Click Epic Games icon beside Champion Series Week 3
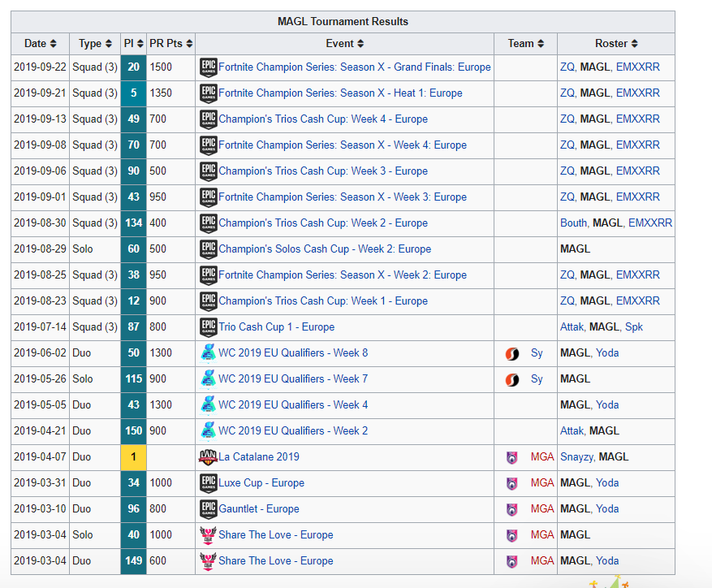The width and height of the screenshot is (712, 588). pos(209,197)
